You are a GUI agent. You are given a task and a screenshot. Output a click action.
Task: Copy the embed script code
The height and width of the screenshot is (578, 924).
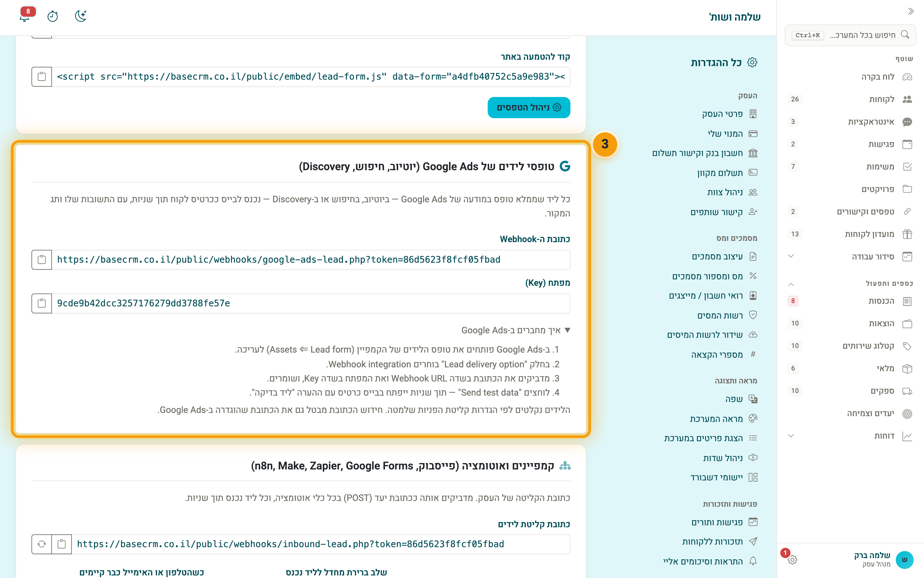pyautogui.click(x=42, y=77)
